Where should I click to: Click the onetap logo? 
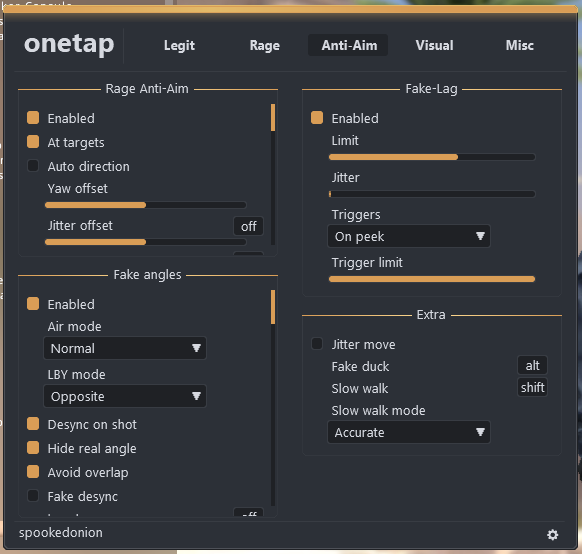tap(69, 45)
